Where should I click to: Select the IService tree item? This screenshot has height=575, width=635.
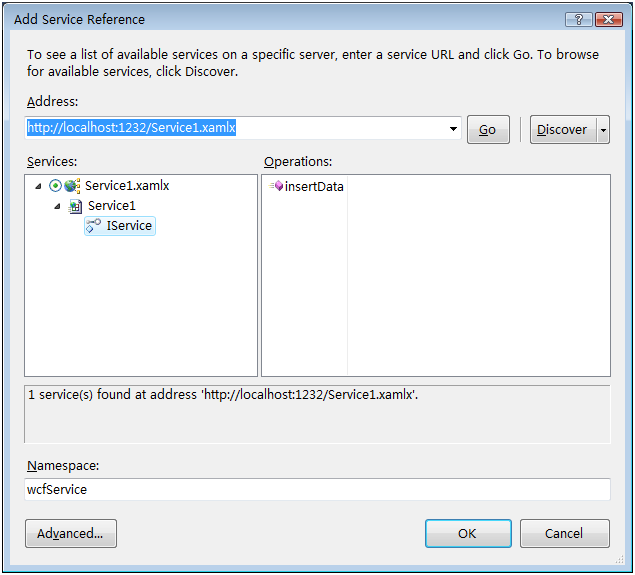point(120,226)
